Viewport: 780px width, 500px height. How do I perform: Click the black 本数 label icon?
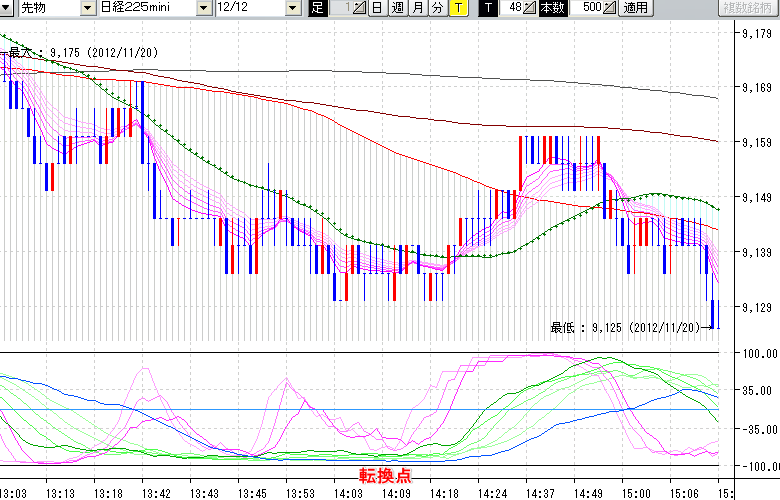click(551, 8)
